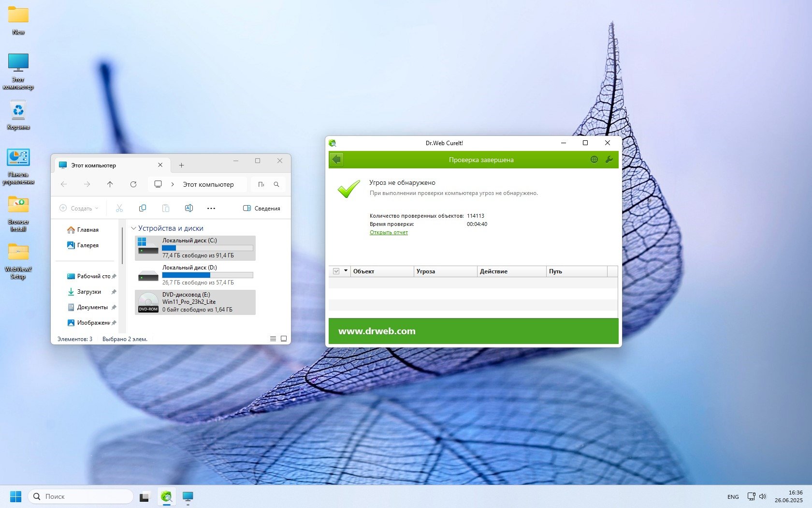Viewport: 812px width, 508px height.
Task: Open the Dr.Web language globe icon
Action: click(594, 160)
